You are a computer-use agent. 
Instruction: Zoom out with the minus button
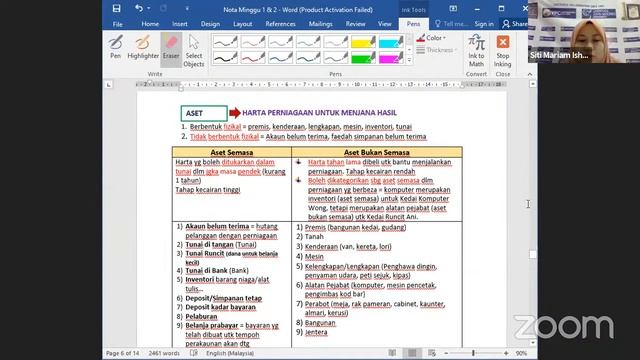(x=446, y=353)
